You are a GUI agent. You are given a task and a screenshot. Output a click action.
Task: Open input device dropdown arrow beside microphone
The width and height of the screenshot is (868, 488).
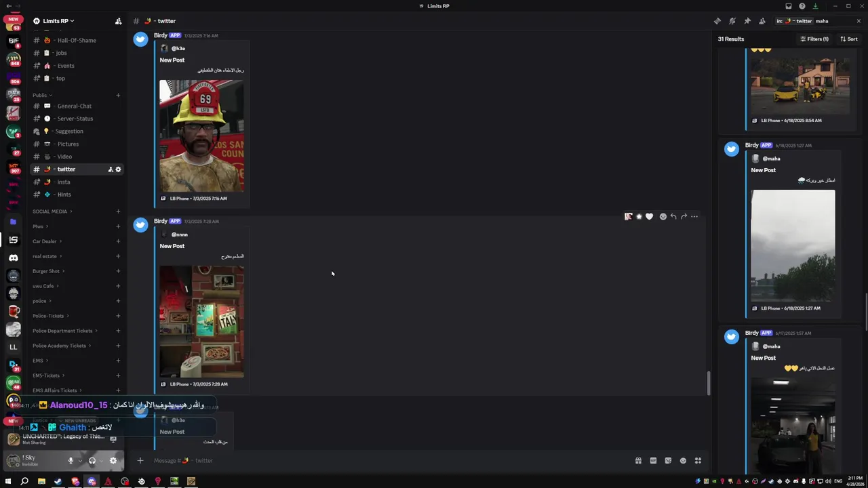tap(79, 461)
